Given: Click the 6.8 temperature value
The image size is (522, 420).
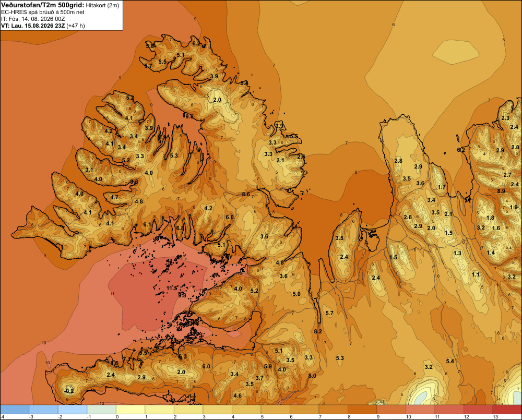Looking at the screenshot, I should (180, 228).
